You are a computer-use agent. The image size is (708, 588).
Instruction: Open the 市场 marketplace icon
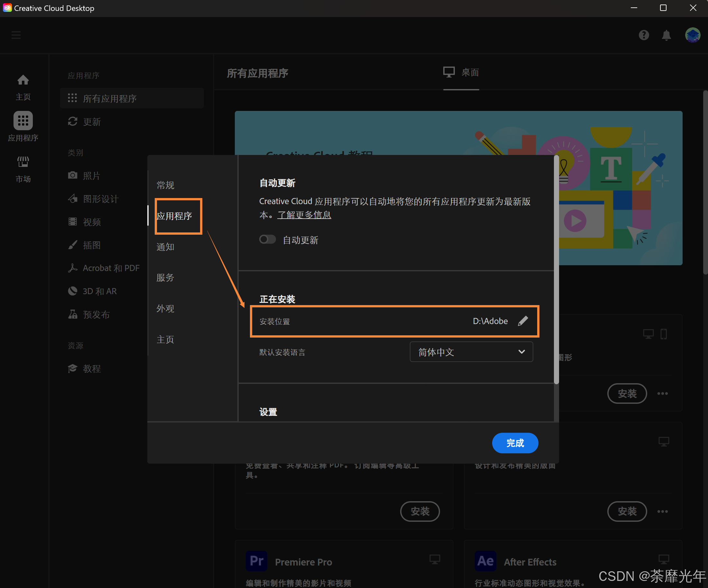[x=23, y=162]
